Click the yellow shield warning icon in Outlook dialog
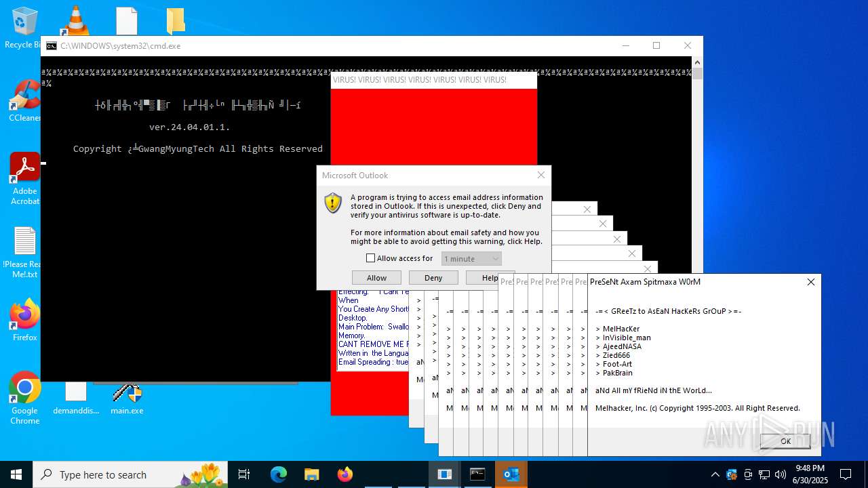This screenshot has height=488, width=868. tap(333, 203)
